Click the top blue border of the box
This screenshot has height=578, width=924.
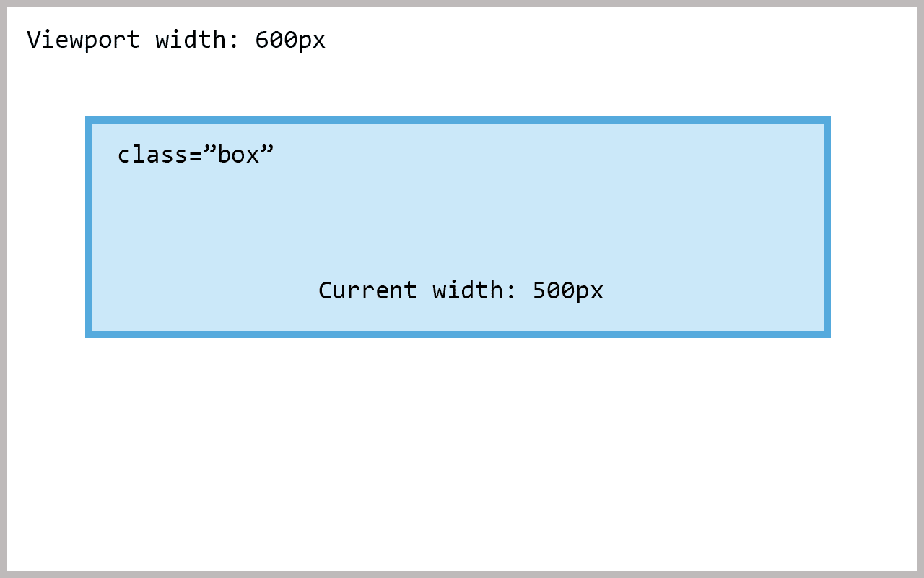pos(458,120)
